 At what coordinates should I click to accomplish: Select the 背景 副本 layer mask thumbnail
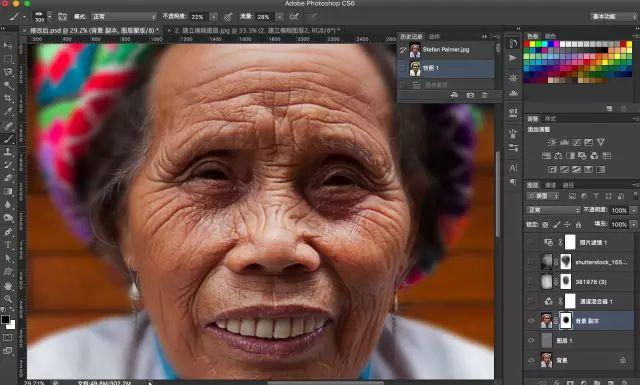[566, 320]
